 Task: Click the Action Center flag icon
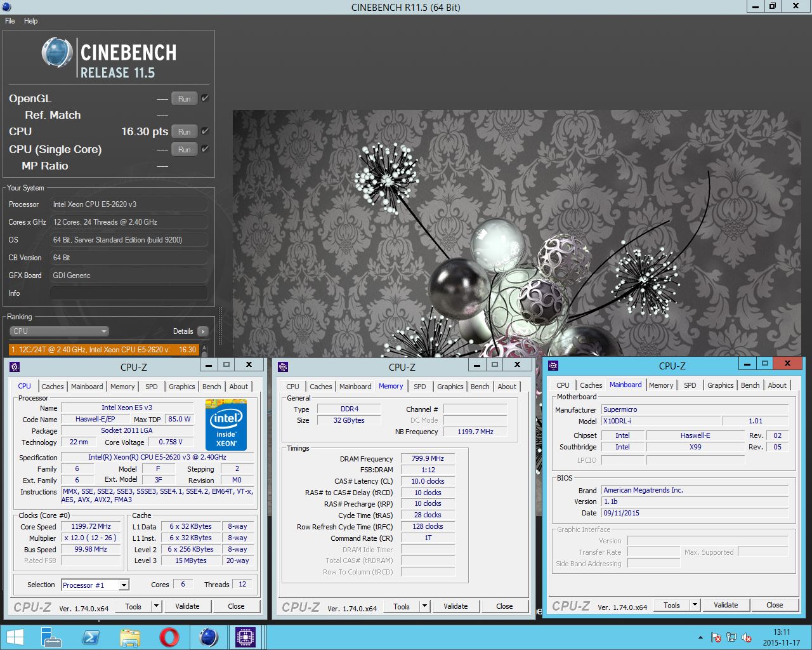(716, 637)
